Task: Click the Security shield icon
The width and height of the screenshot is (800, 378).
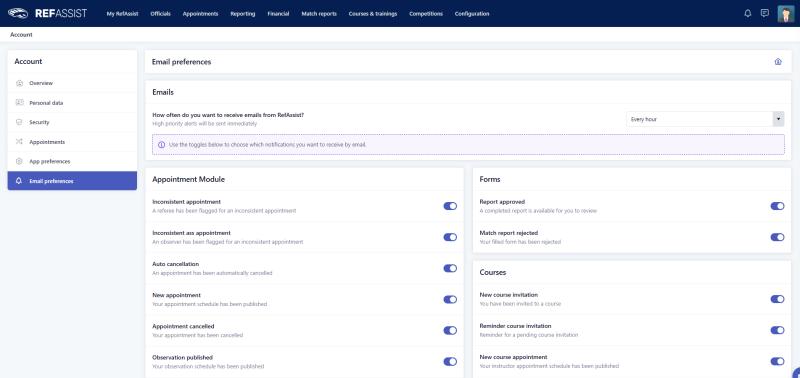Action: coord(19,122)
